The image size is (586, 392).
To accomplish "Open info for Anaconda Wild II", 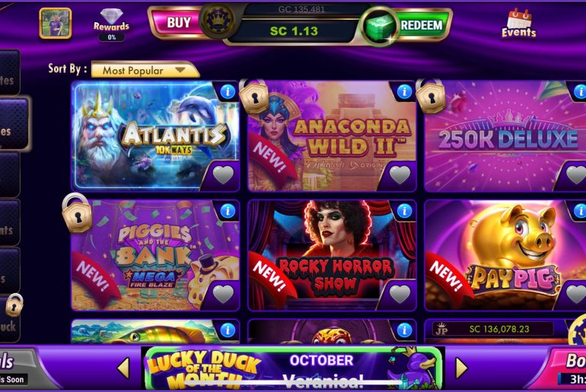I will [404, 91].
